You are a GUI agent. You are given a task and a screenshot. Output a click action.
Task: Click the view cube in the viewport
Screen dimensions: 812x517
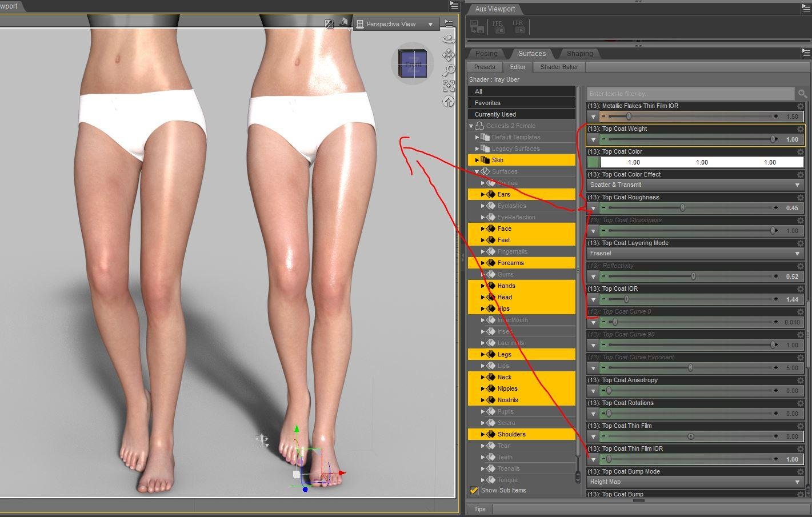point(413,63)
